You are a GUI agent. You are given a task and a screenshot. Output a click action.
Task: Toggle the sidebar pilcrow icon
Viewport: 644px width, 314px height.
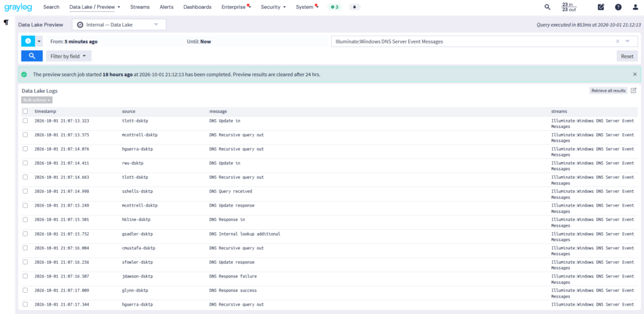point(6,22)
